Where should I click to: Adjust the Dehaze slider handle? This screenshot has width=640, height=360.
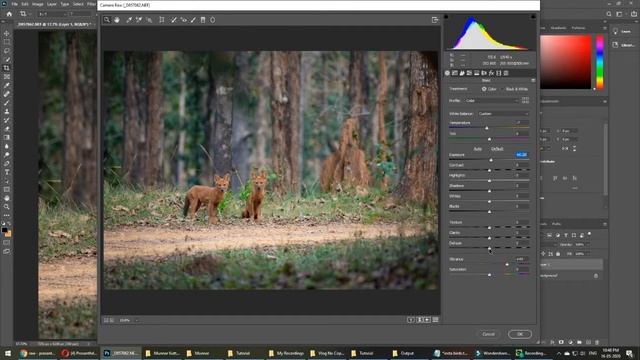(489, 248)
